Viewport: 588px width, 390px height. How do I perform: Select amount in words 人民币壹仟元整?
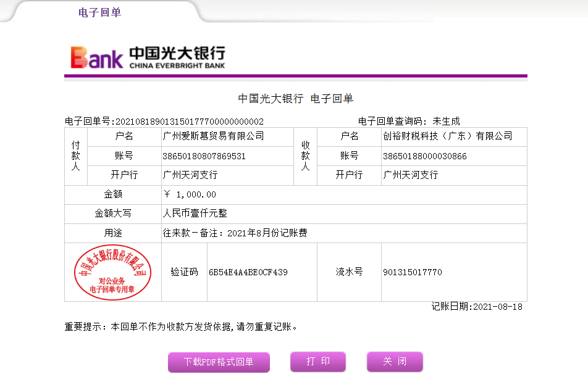pos(195,214)
